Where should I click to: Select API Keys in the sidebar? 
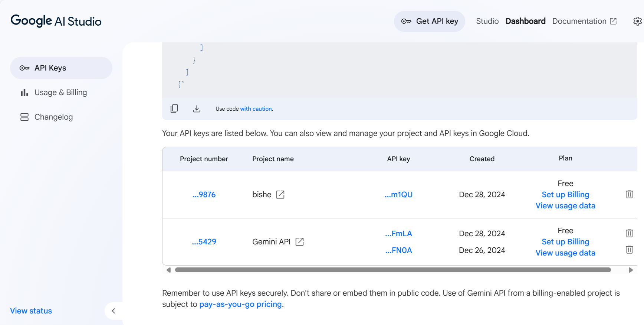pos(61,68)
